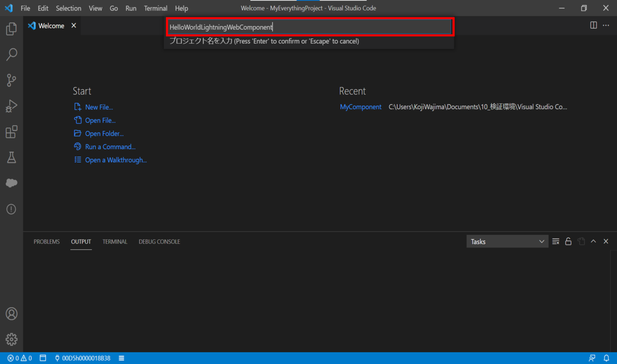Image resolution: width=617 pixels, height=364 pixels.
Task: Open the notifications bell
Action: [x=606, y=358]
